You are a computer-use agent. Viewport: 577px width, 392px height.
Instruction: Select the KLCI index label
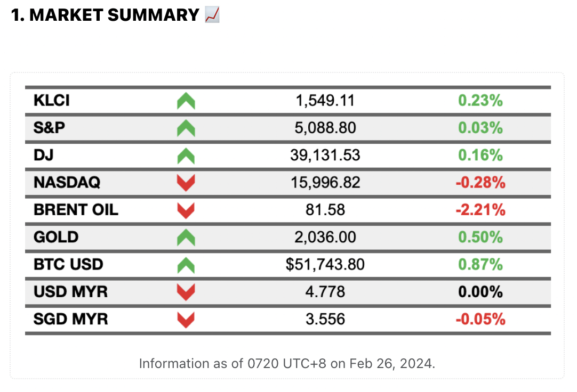[52, 101]
